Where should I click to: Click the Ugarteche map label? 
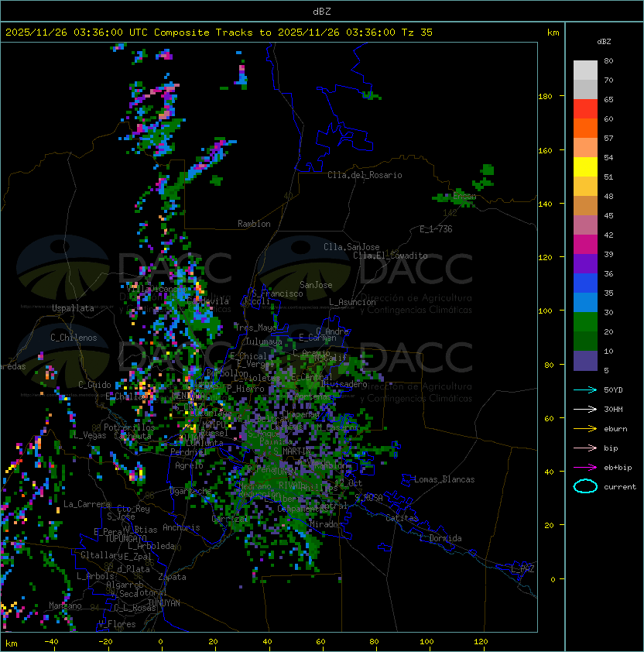coord(191,491)
